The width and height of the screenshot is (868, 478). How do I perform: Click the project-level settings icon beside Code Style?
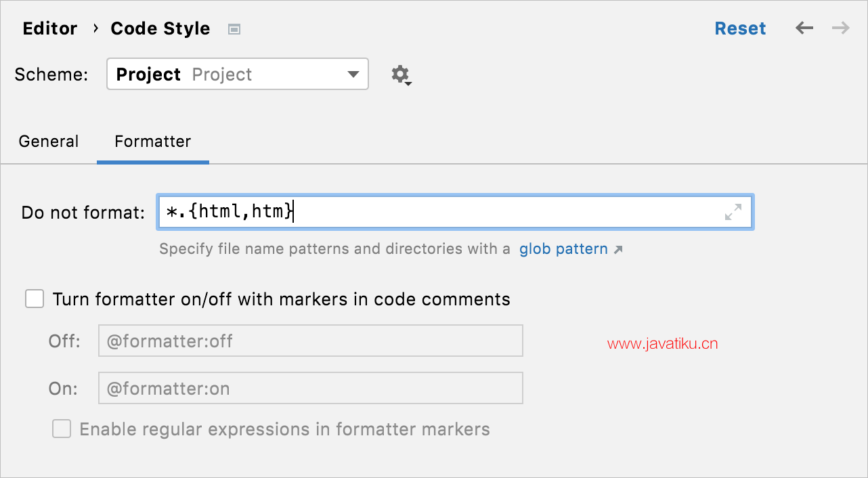click(234, 29)
